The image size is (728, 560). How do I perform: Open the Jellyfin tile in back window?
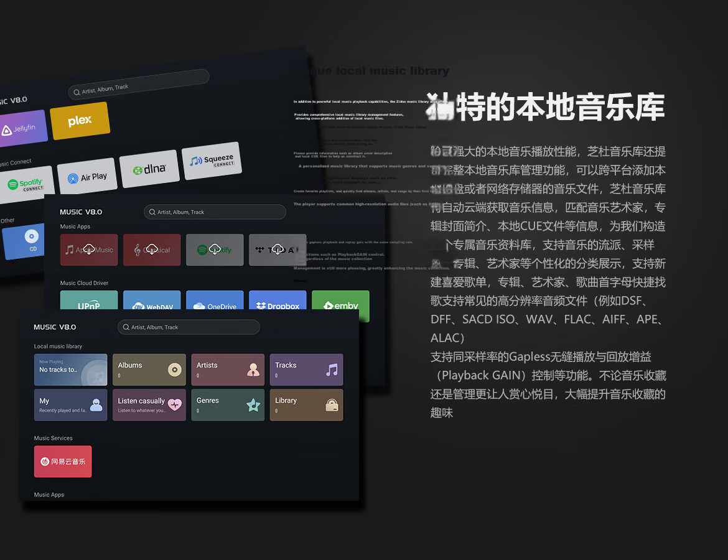coord(23,129)
